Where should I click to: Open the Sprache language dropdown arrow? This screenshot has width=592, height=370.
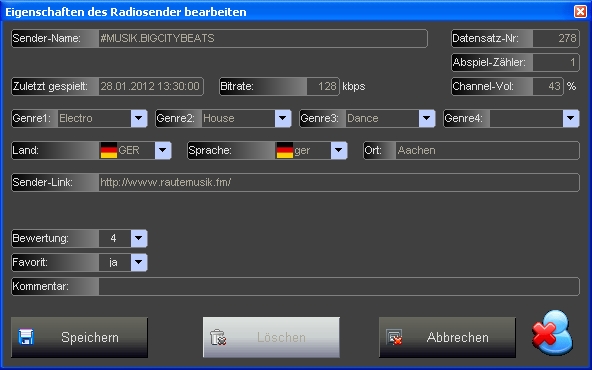point(339,150)
